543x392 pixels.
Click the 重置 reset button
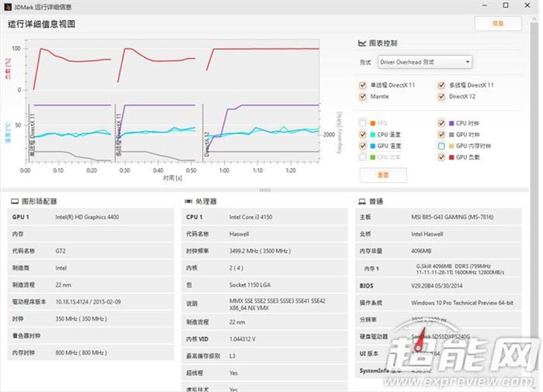tap(383, 175)
